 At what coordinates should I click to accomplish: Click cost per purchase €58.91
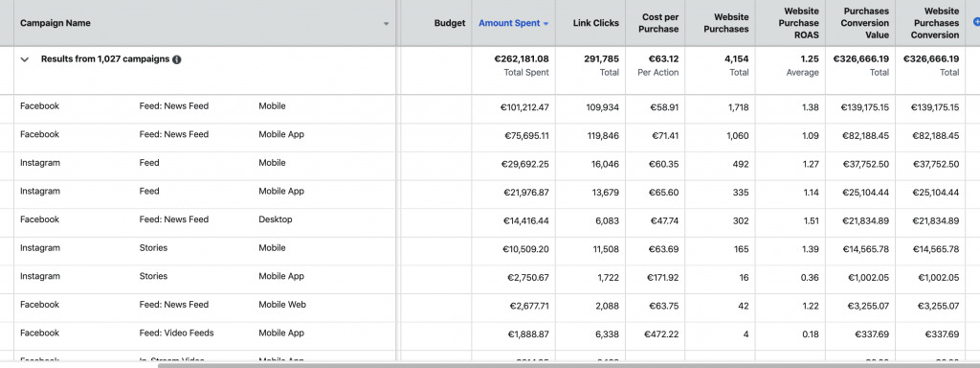(x=664, y=107)
